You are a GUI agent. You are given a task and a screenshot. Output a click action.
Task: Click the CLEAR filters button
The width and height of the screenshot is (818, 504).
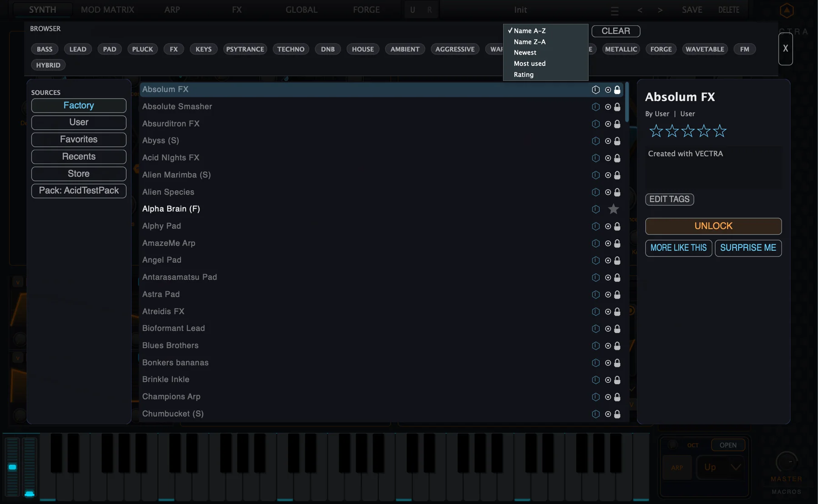coord(616,31)
